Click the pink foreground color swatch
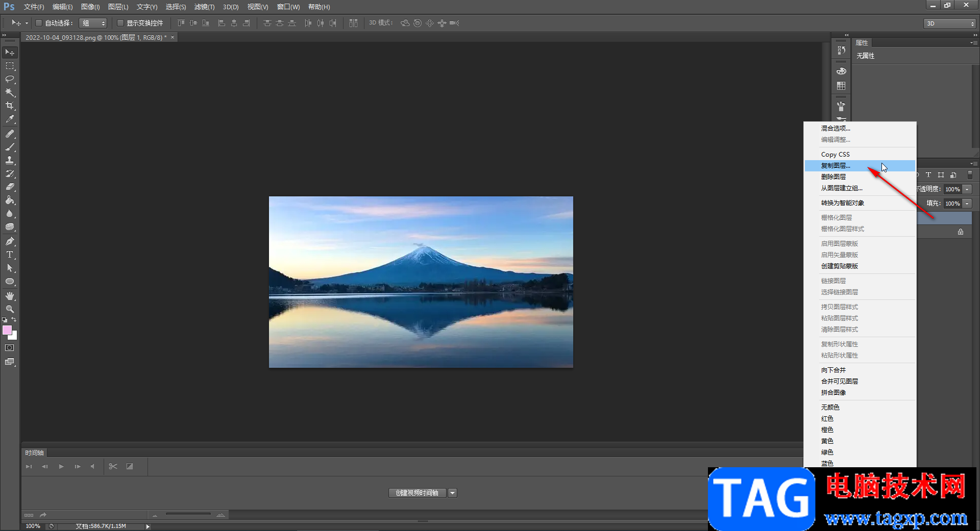980x531 pixels. tap(7, 330)
